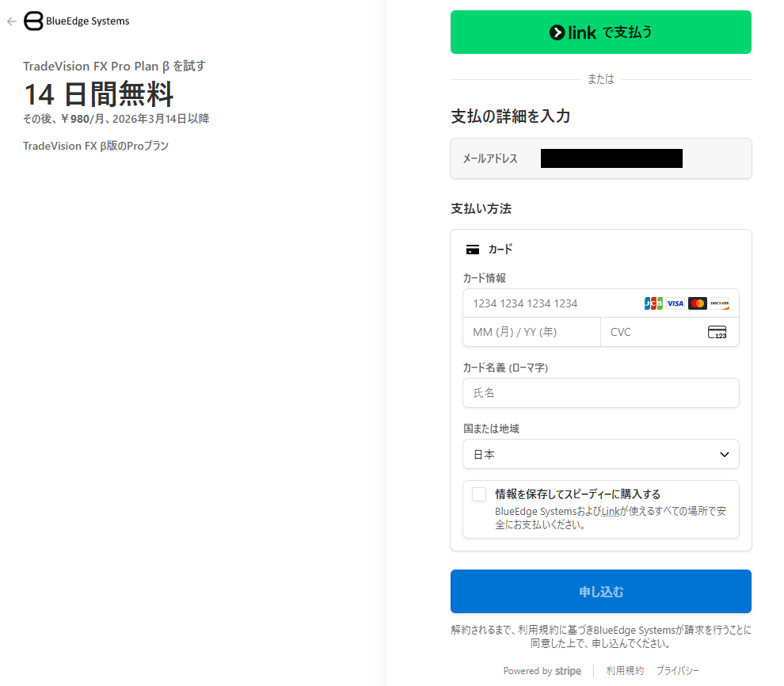Pay using the green link button

[600, 32]
